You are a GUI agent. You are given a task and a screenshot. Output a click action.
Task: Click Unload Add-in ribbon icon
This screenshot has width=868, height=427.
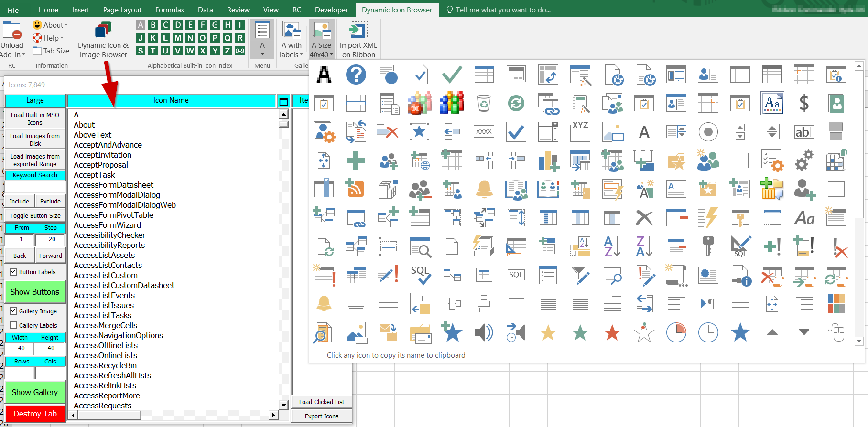click(x=11, y=41)
